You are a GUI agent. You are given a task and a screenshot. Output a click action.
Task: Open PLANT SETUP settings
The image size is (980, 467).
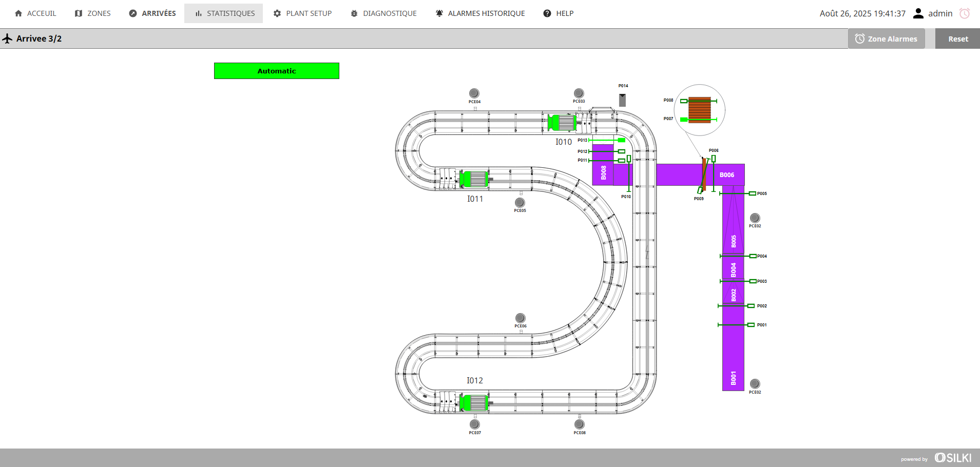(302, 13)
